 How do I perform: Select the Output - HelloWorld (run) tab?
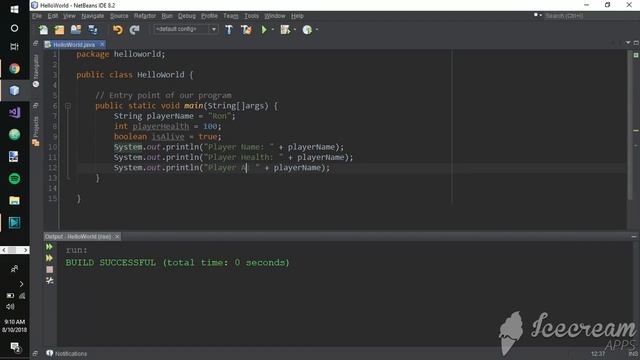[78, 236]
